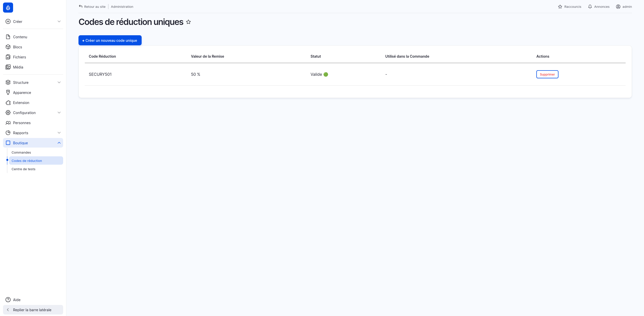The width and height of the screenshot is (644, 316).
Task: Open the Contenu menu item
Action: pyautogui.click(x=33, y=37)
